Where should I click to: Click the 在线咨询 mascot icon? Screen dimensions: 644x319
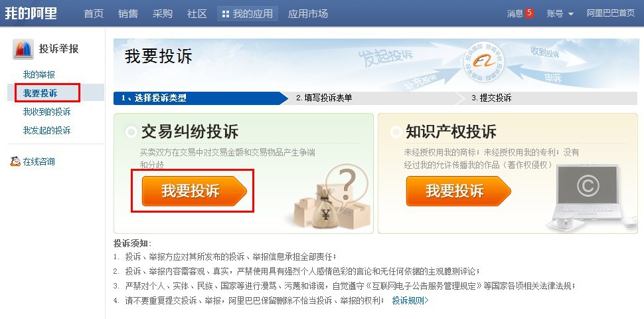click(15, 161)
